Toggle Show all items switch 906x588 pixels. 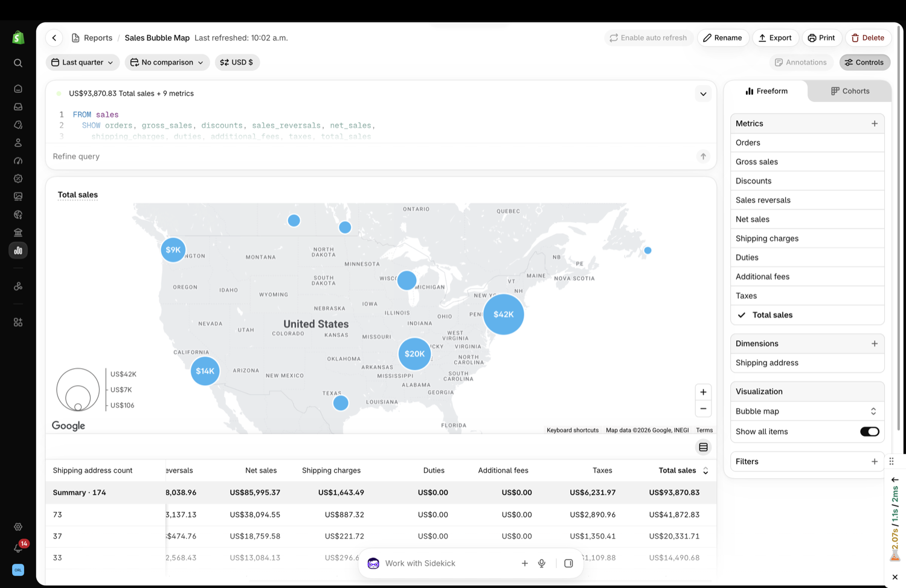(x=870, y=432)
